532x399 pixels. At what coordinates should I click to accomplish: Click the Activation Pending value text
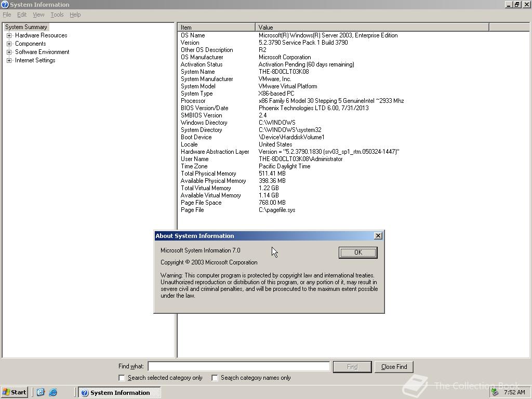[306, 64]
